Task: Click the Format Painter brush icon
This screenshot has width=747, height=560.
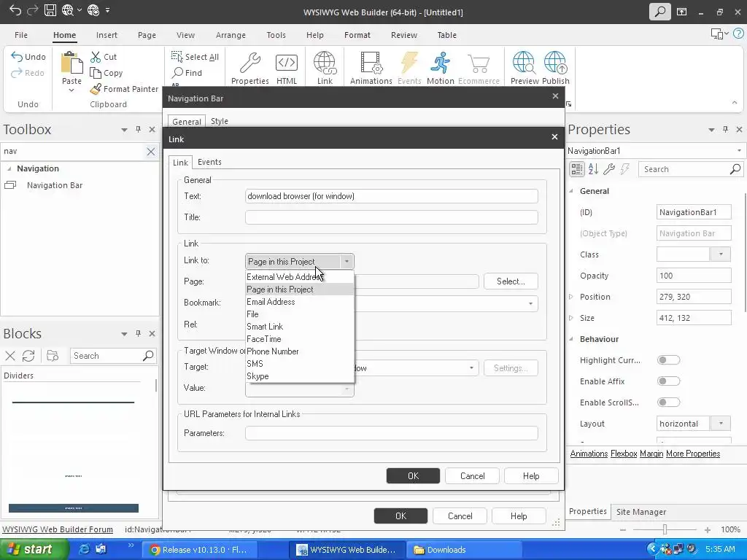Action: pos(96,88)
